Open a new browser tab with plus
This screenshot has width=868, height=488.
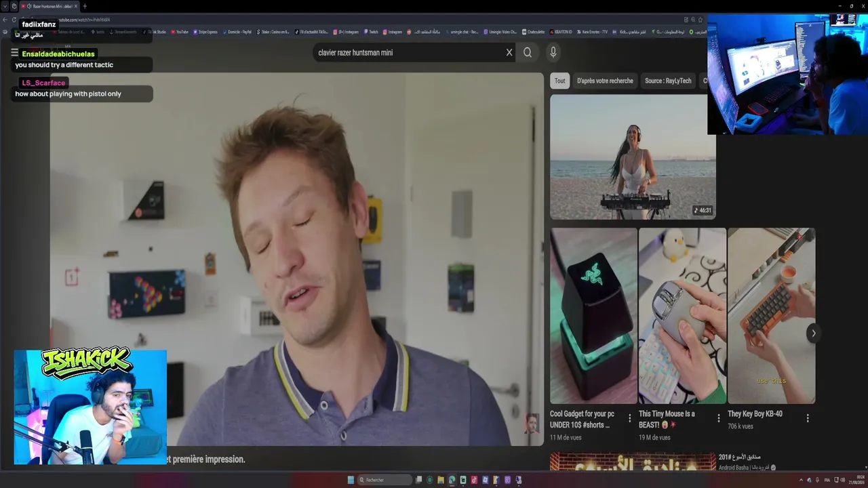pyautogui.click(x=84, y=6)
